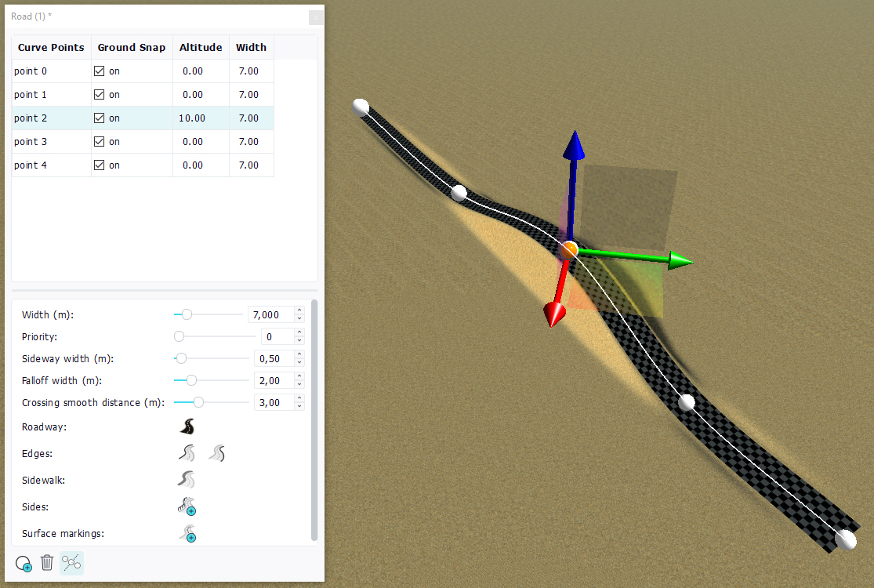Viewport: 874px width, 588px height.
Task: Click the Curve Points column header
Action: click(51, 48)
